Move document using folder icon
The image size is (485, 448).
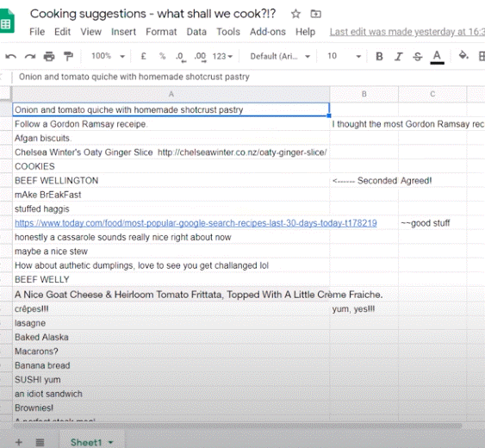pos(316,14)
